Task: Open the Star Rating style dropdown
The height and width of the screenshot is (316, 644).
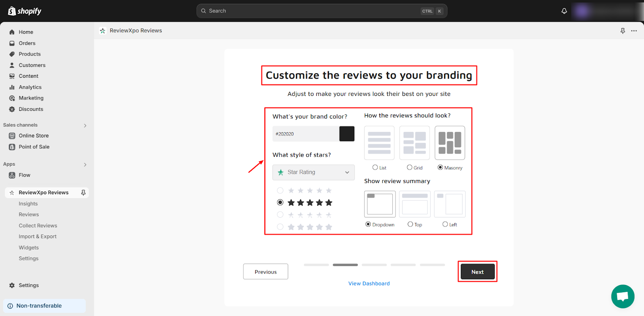Action: tap(314, 172)
